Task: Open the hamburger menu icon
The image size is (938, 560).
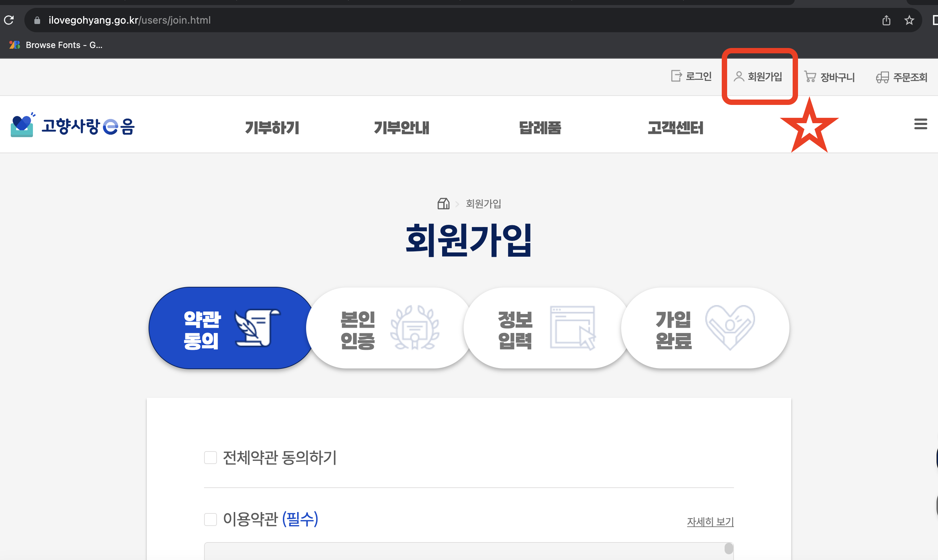Action: (x=920, y=124)
